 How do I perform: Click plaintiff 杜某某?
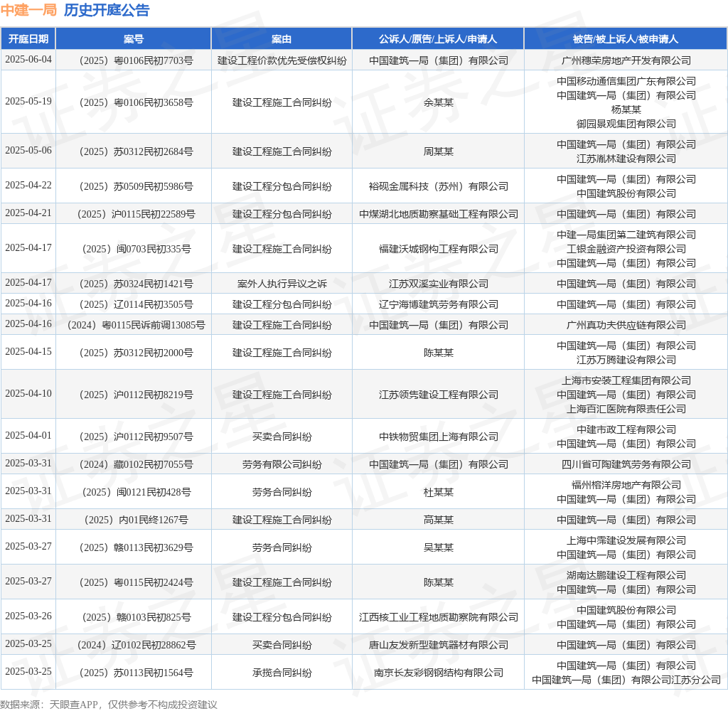[x=438, y=493]
